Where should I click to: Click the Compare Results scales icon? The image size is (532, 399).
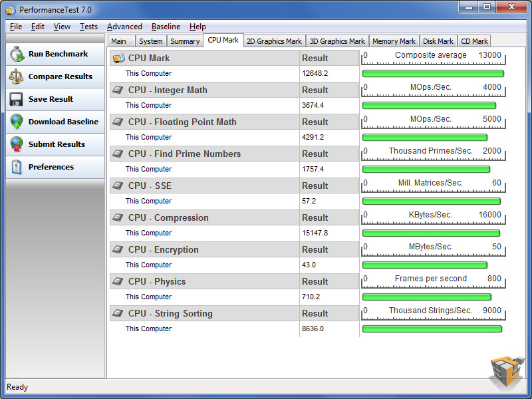(x=16, y=76)
